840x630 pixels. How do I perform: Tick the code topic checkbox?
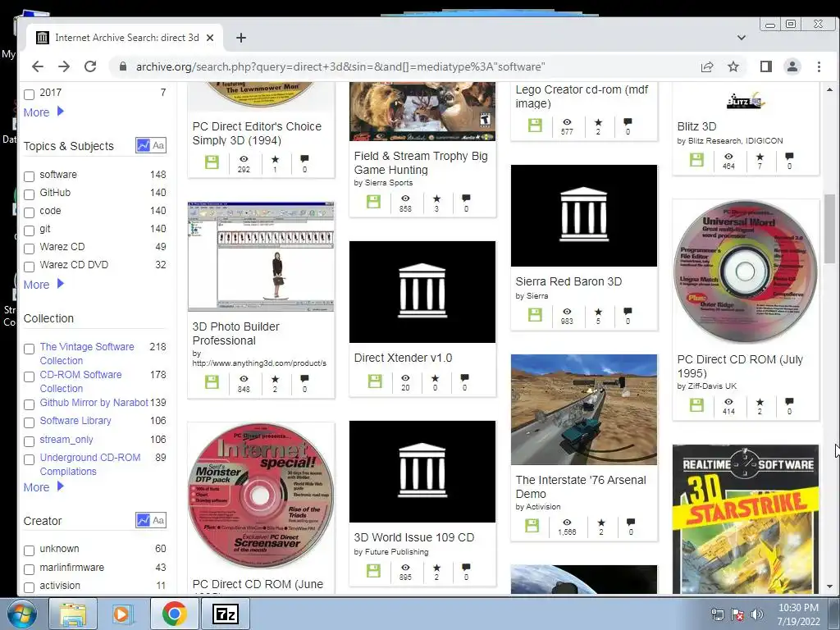(x=30, y=212)
